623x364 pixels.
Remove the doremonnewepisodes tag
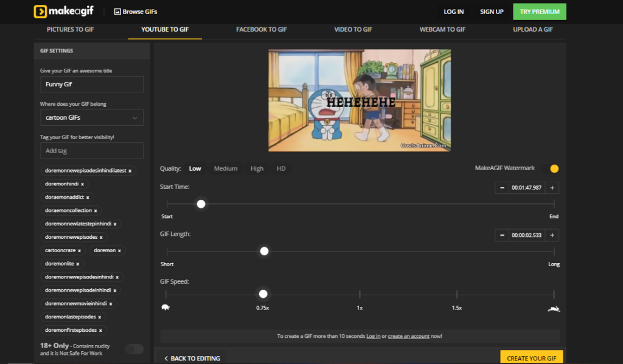tap(101, 238)
